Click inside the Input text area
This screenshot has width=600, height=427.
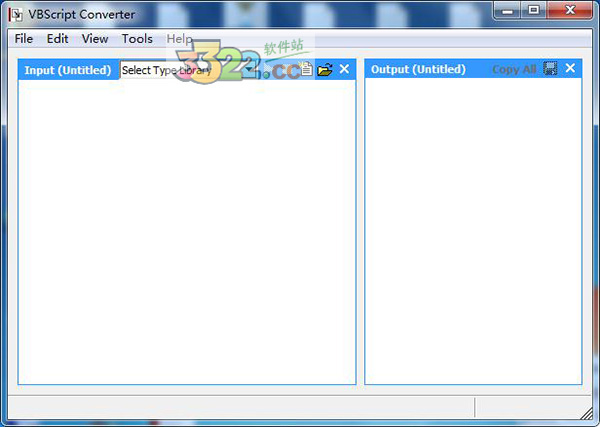tap(187, 231)
